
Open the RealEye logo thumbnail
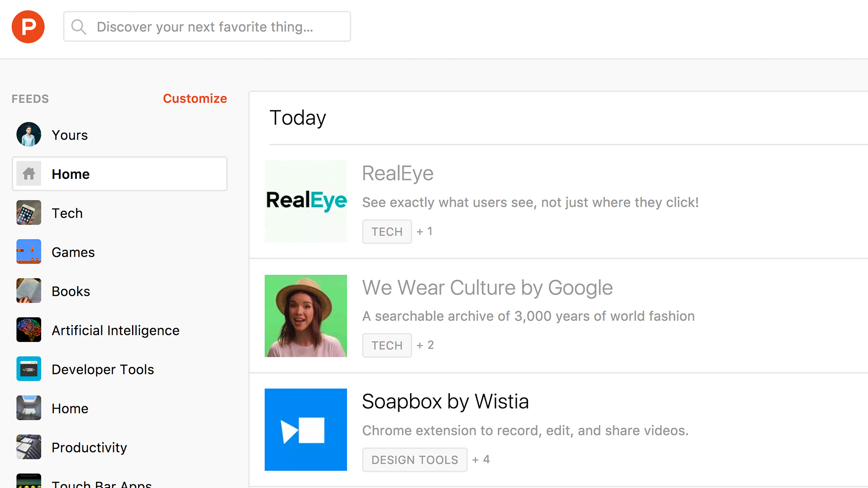pos(306,202)
